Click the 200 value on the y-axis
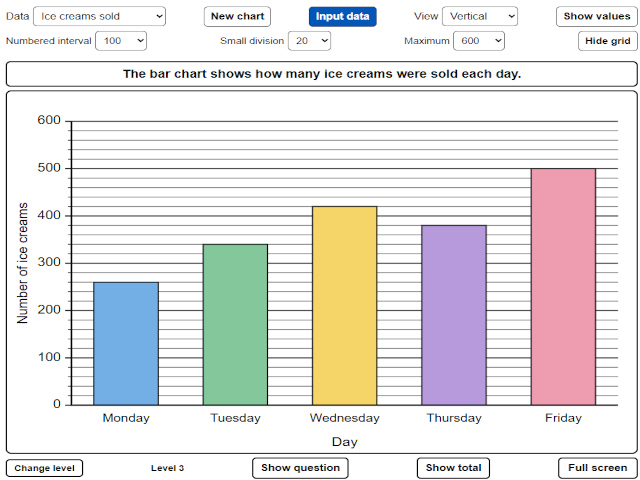 click(49, 310)
